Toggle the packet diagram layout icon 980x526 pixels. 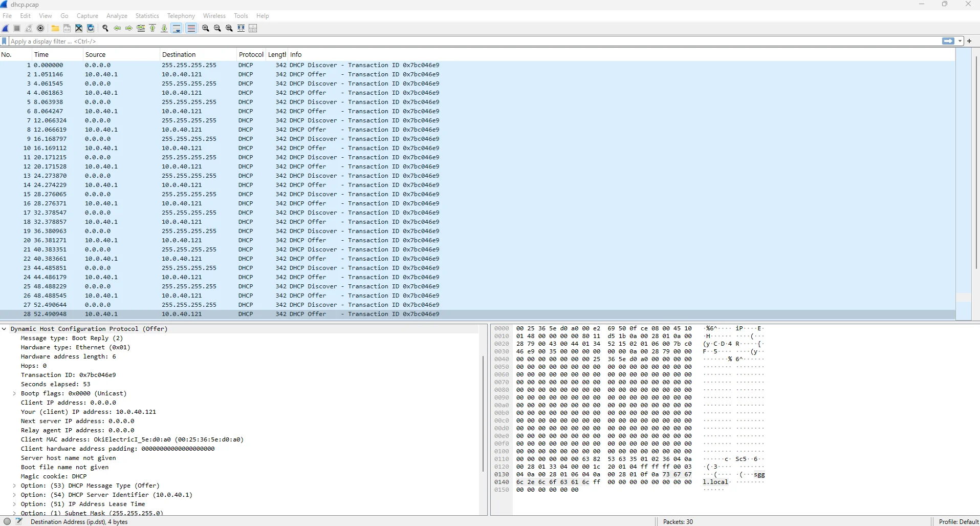[253, 28]
